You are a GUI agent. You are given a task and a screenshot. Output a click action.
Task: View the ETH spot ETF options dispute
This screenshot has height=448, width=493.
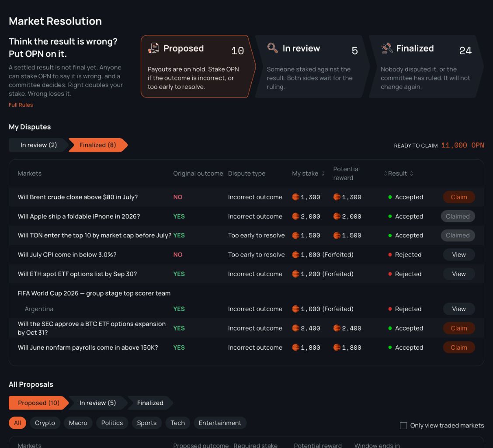(x=459, y=274)
